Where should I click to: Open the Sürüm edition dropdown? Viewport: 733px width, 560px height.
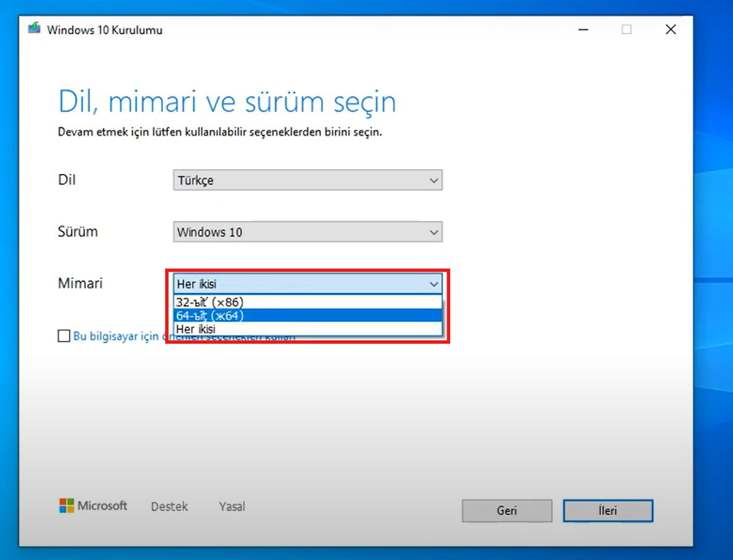coord(308,232)
